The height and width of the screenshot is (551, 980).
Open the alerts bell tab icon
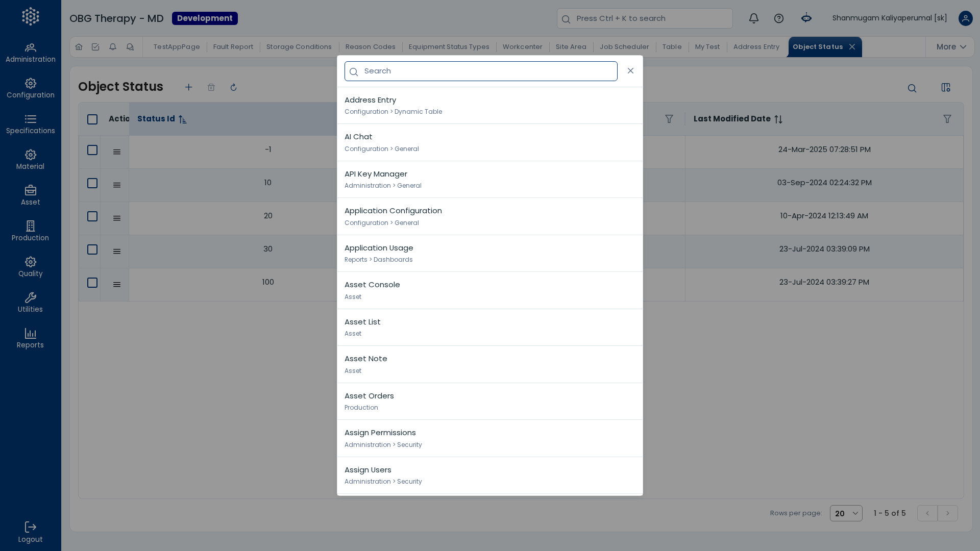tap(113, 47)
